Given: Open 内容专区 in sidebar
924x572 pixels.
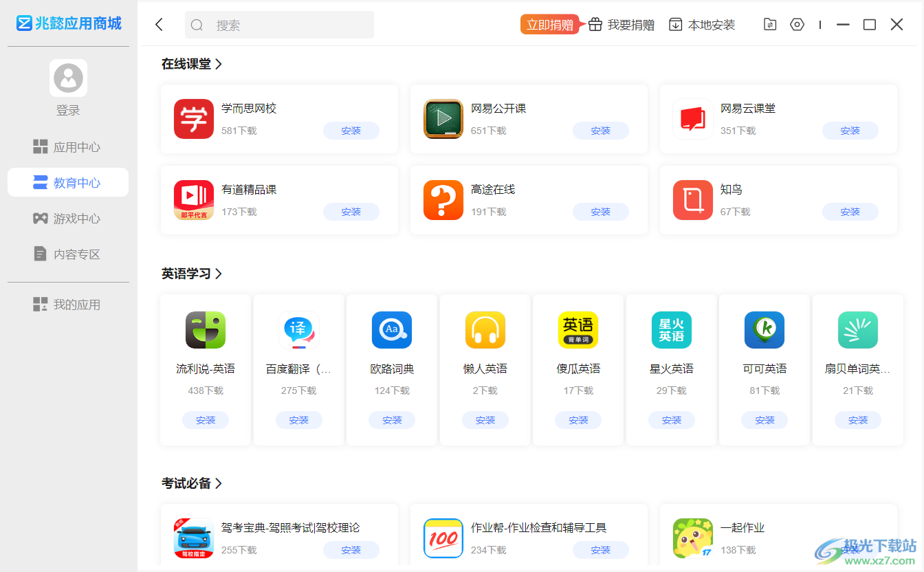Looking at the screenshot, I should click(68, 254).
